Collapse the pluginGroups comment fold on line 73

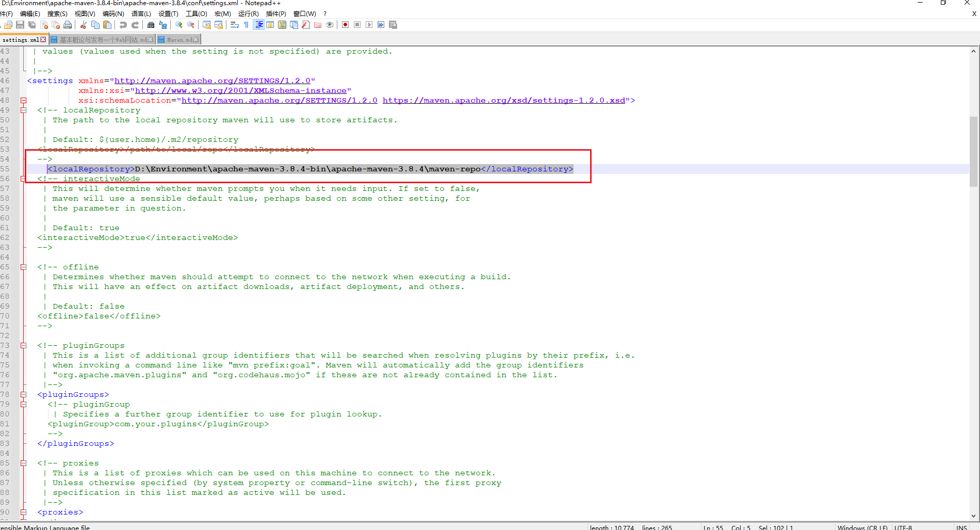coord(23,345)
